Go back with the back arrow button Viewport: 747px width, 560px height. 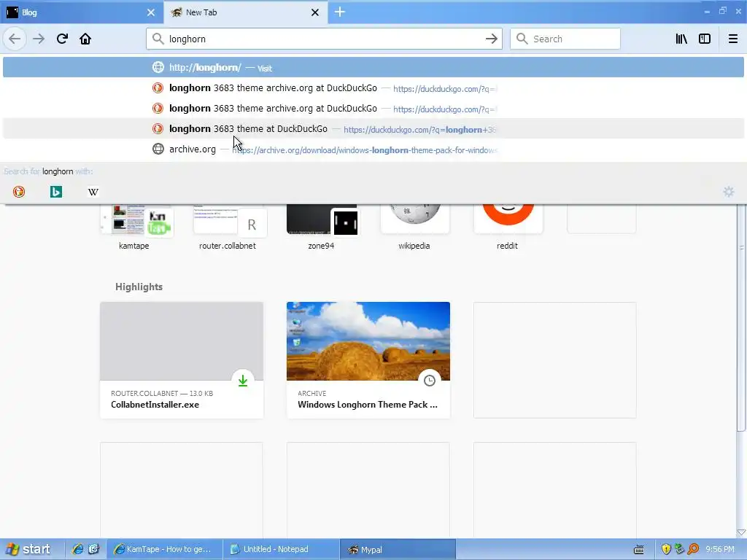click(x=15, y=39)
